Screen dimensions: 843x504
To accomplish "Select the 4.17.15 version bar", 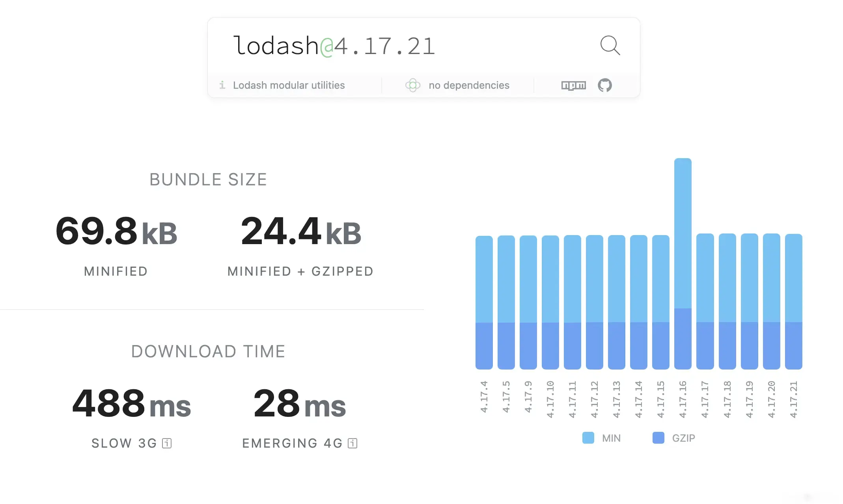I will coord(660,302).
